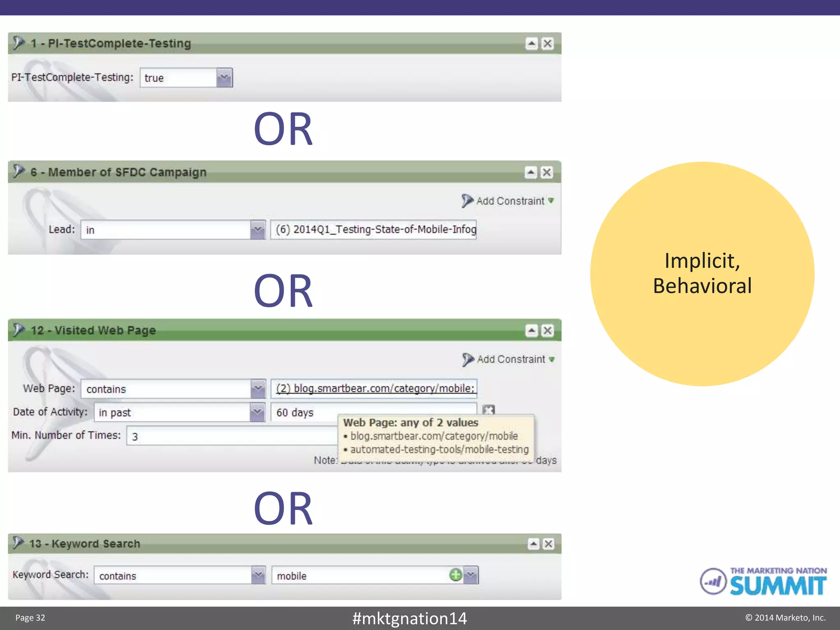
Task: Click the #mktgnation14 hashtag text
Action: click(x=409, y=618)
